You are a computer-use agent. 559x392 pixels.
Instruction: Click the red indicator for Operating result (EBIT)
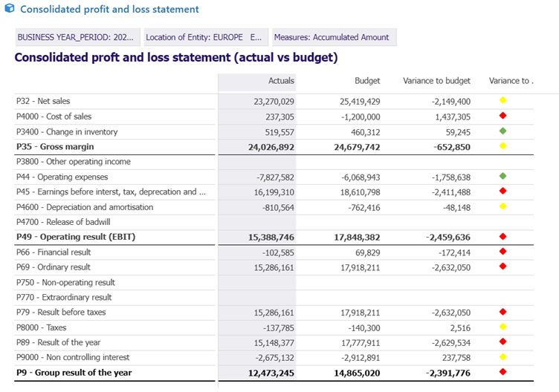(x=503, y=237)
